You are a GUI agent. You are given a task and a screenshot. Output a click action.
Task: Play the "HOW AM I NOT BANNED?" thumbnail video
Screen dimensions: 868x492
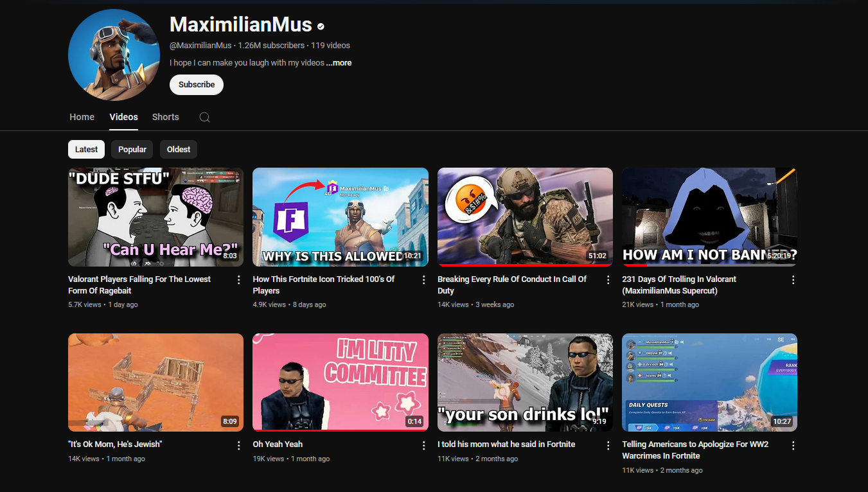click(x=709, y=217)
